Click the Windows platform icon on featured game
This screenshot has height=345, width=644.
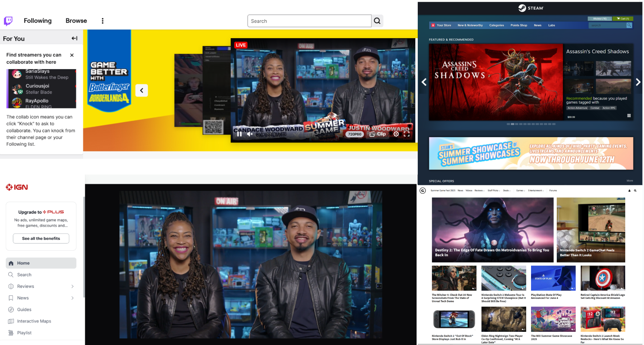pyautogui.click(x=629, y=116)
